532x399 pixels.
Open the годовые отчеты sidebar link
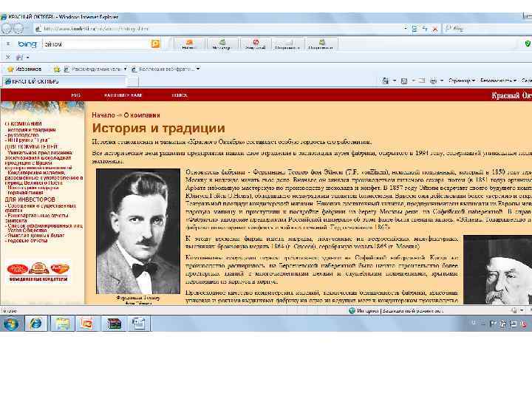point(27,241)
